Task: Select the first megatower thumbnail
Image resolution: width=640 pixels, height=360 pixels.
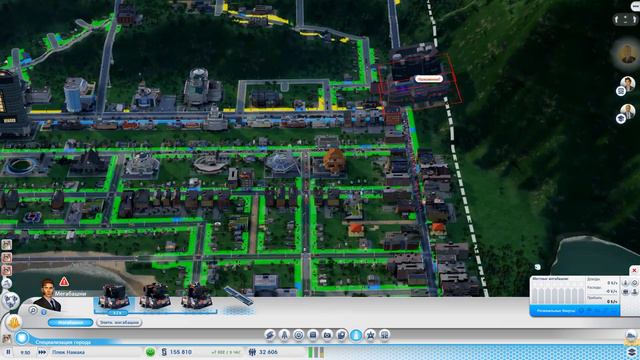Action: coord(115,298)
